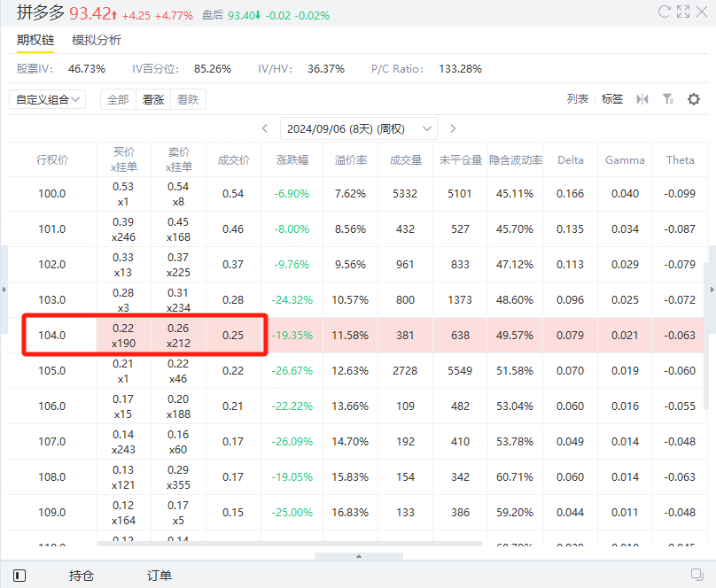Open the 自定义组合 dropdown

click(48, 99)
